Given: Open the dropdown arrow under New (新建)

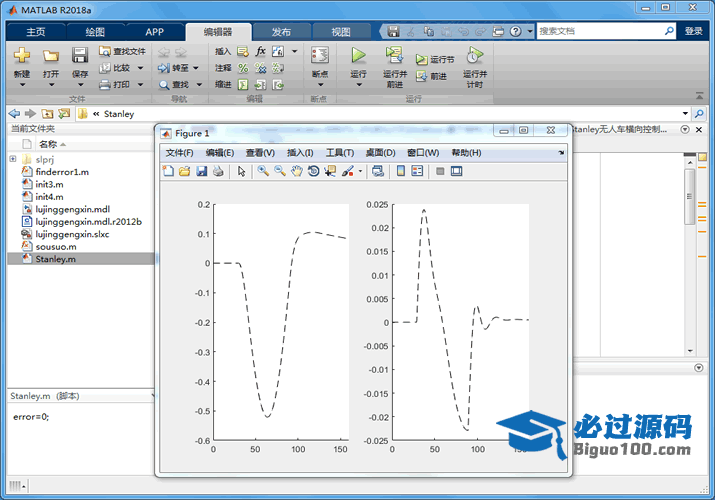Looking at the screenshot, I should click(22, 85).
